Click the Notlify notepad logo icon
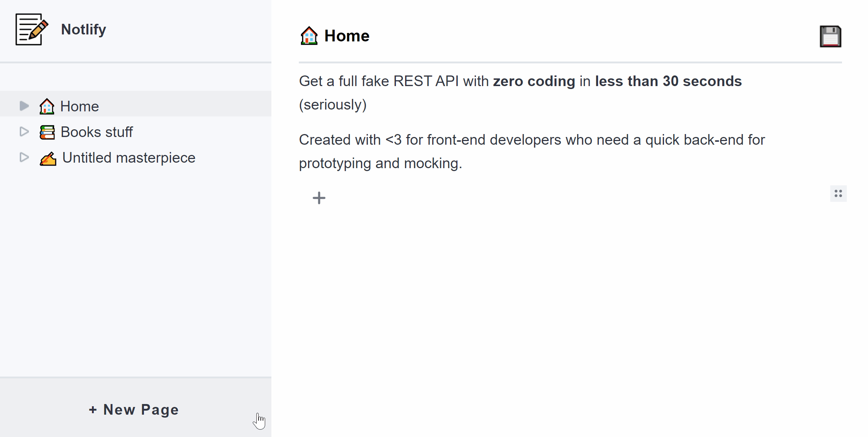This screenshot has height=437, width=868. [31, 29]
